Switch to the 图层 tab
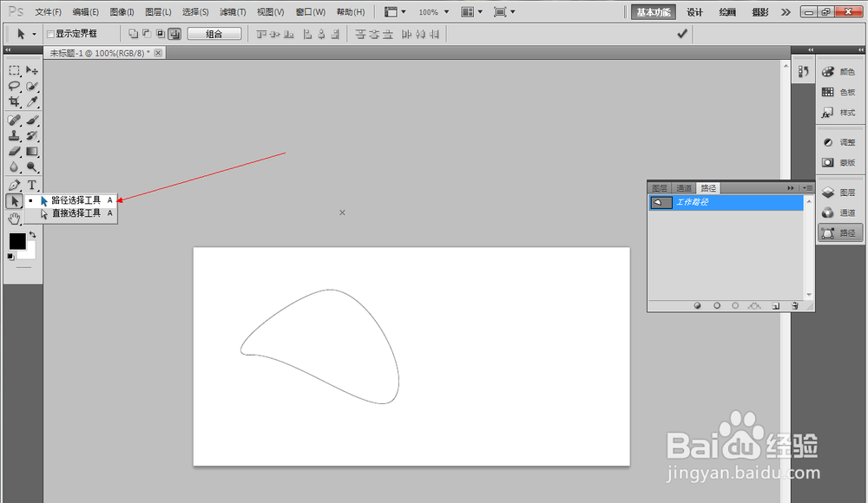868x503 pixels. [x=660, y=188]
